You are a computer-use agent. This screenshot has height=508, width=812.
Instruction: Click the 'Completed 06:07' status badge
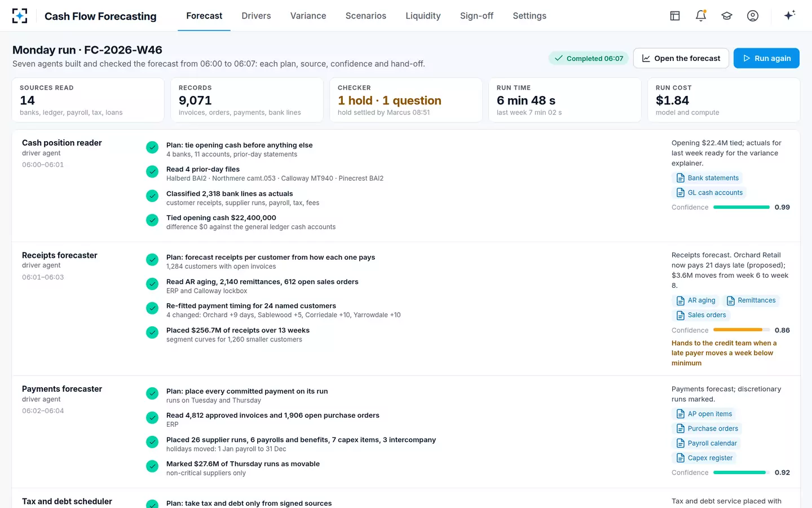click(x=588, y=58)
